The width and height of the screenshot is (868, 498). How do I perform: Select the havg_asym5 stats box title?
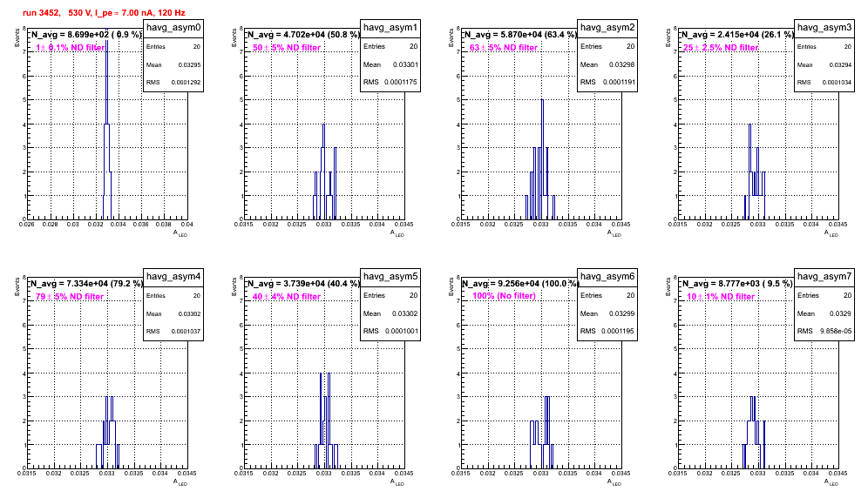390,277
